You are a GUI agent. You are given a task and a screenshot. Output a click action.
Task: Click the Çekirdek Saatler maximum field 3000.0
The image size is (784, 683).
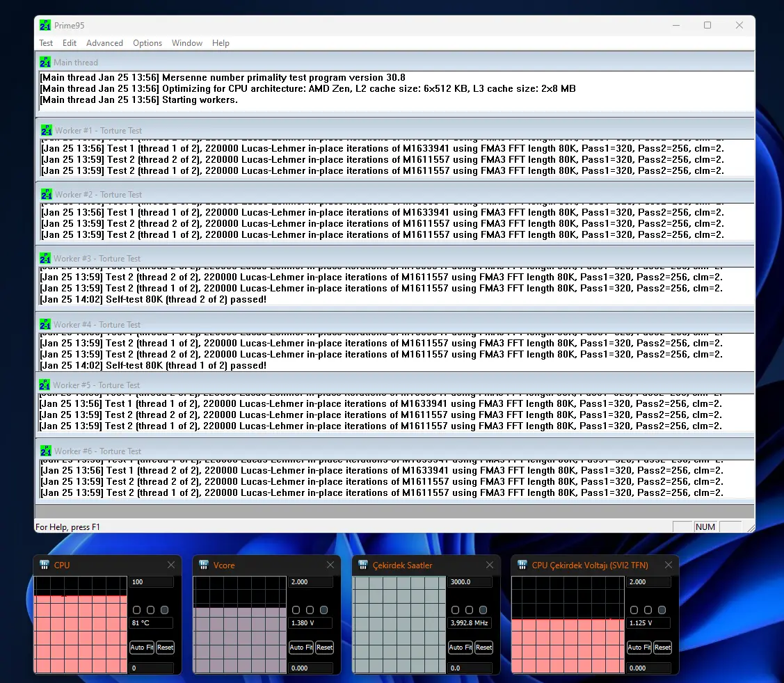point(470,582)
